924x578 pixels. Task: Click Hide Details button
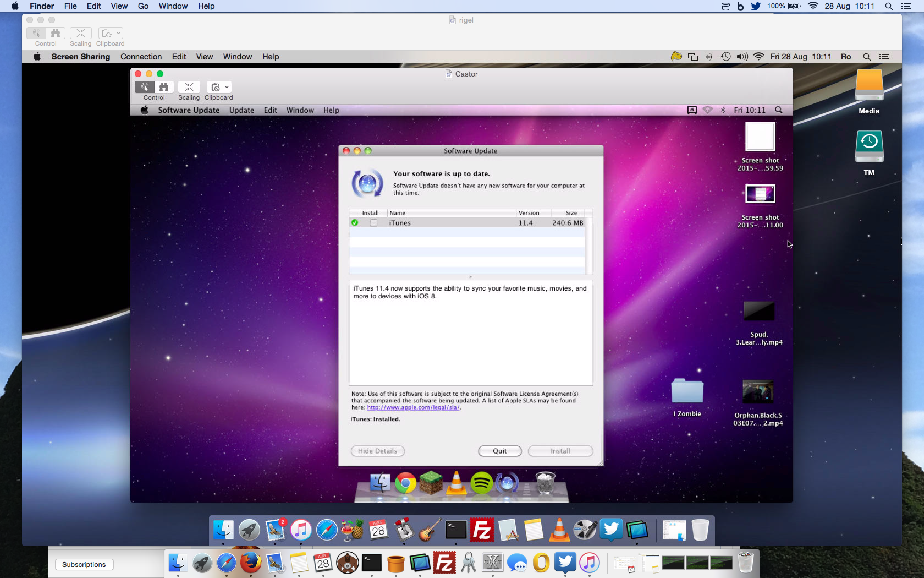[x=377, y=451]
